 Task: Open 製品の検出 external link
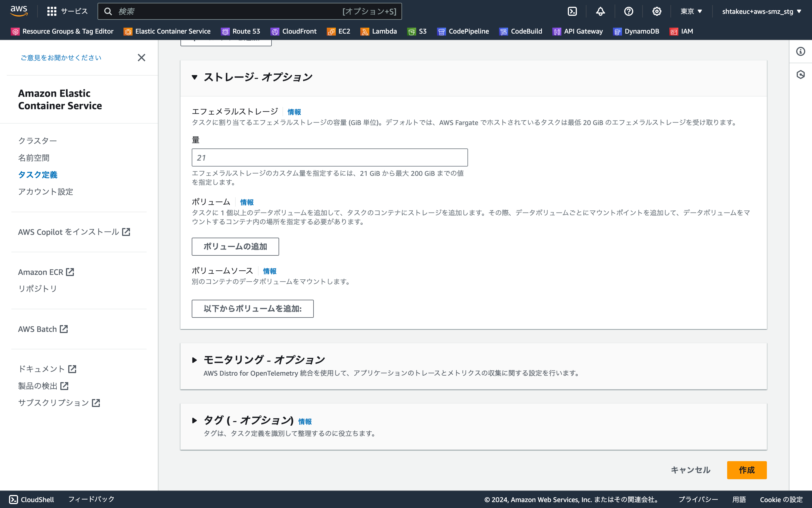tap(43, 386)
